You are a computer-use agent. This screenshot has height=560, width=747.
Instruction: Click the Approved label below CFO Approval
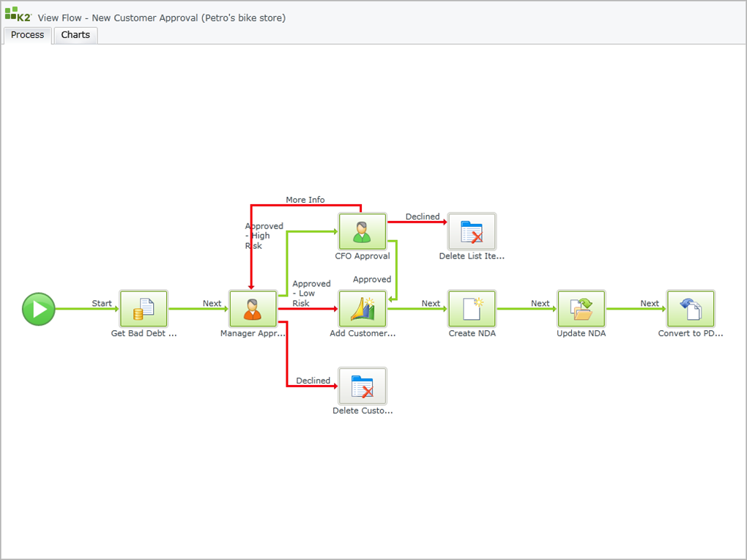(372, 279)
